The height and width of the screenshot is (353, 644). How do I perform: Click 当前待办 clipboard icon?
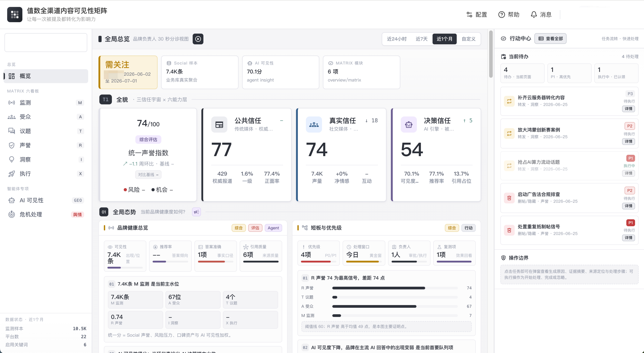coord(503,57)
